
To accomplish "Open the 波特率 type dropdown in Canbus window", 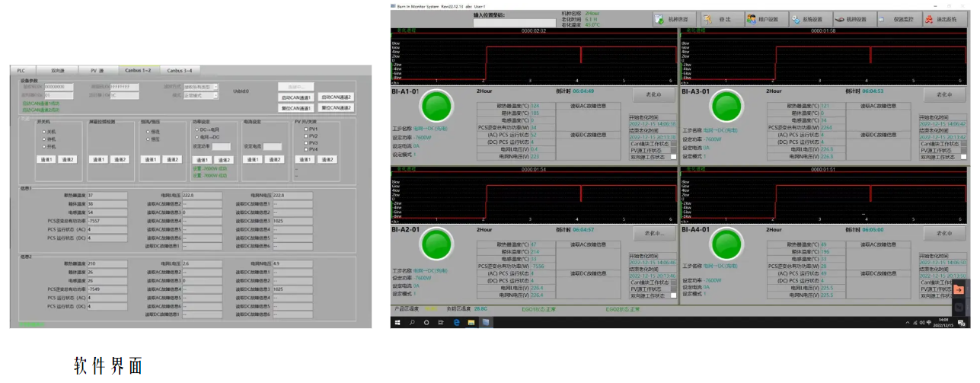I will pos(201,87).
